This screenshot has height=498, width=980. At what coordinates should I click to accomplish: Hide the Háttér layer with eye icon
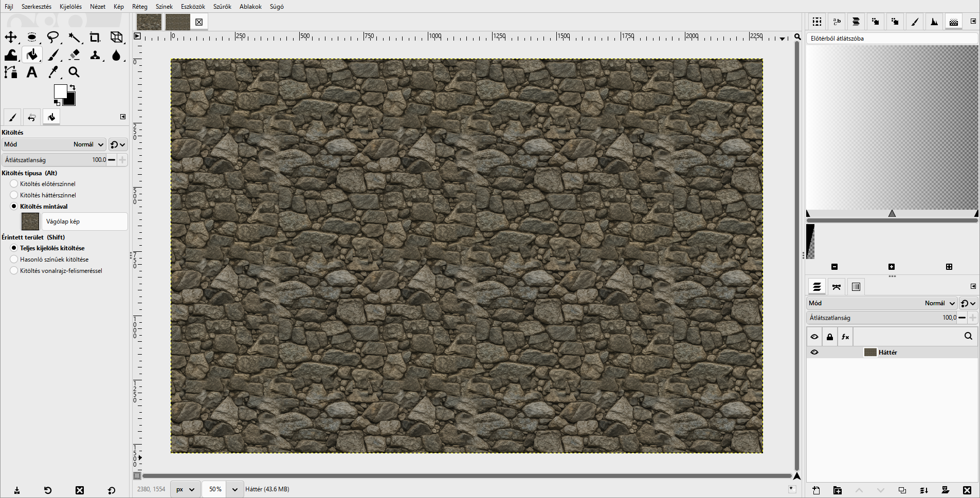pos(814,352)
